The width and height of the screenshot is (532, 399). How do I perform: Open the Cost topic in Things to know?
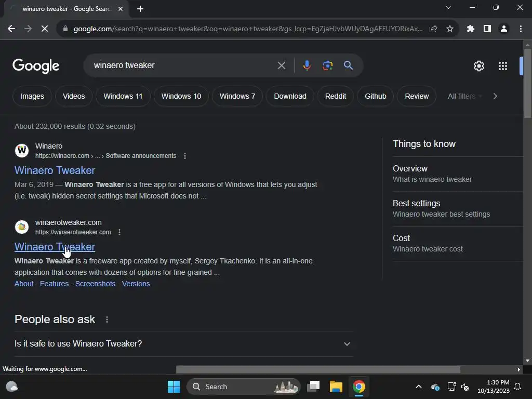(458, 243)
